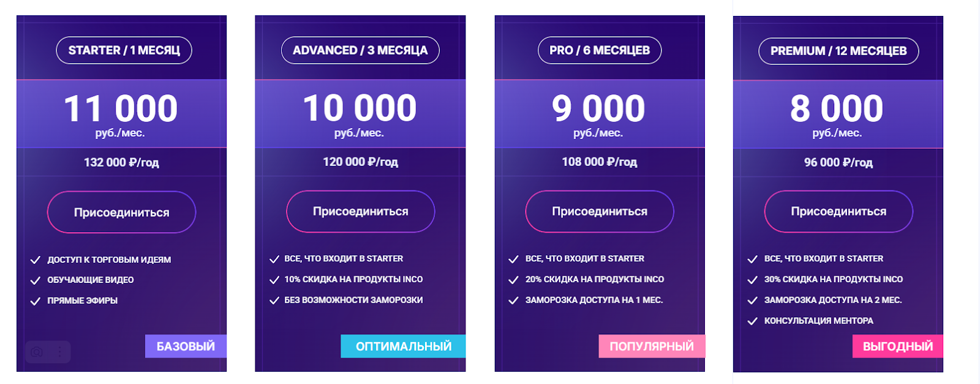The width and height of the screenshot is (980, 384).
Task: Click checkmark next to БЕЗ ВОЗМОЖНОСТИ ЗАМОРОЗКИ
Action: point(274,300)
